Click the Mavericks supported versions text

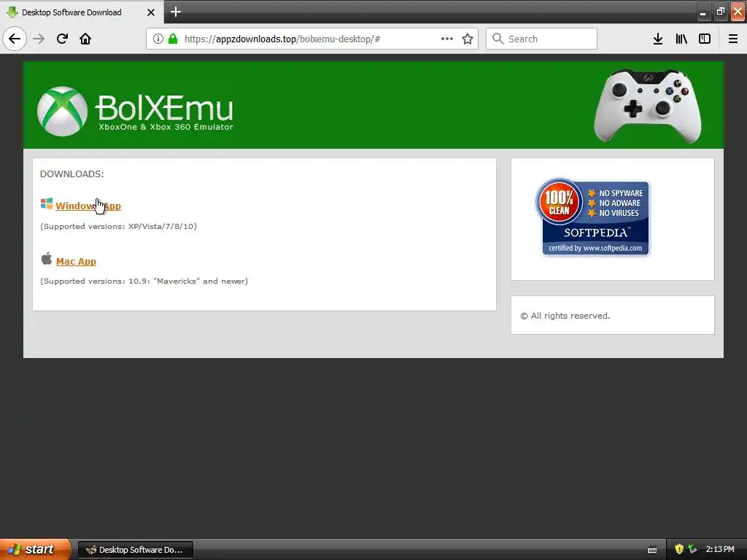point(144,281)
